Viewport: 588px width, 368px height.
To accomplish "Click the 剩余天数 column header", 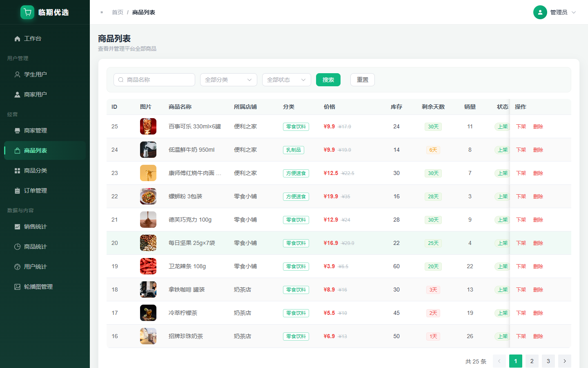I will coord(433,107).
